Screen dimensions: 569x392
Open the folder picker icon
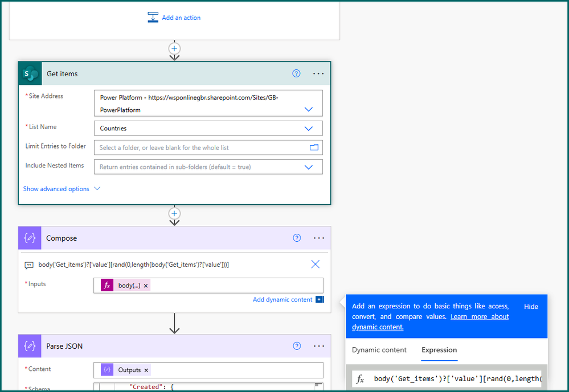tap(314, 147)
